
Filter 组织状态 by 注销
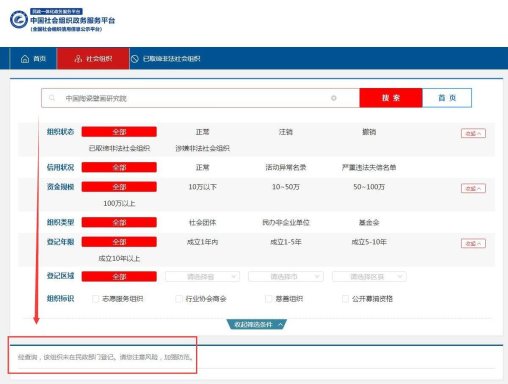click(x=286, y=132)
